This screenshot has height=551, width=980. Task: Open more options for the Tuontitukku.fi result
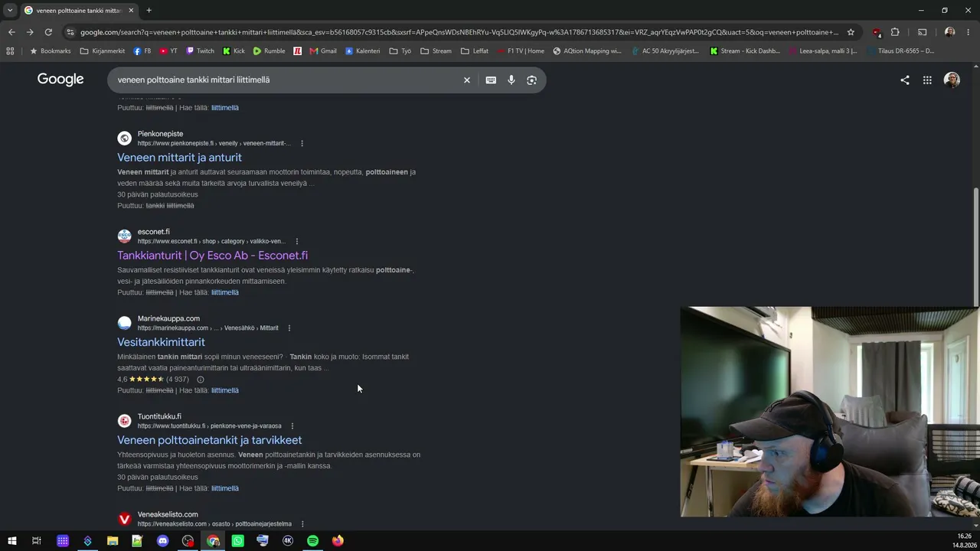click(x=292, y=426)
